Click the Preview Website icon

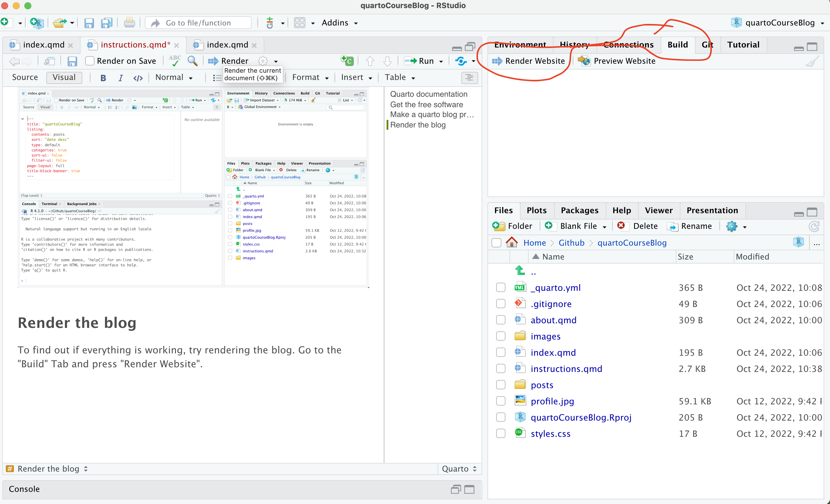pos(584,61)
